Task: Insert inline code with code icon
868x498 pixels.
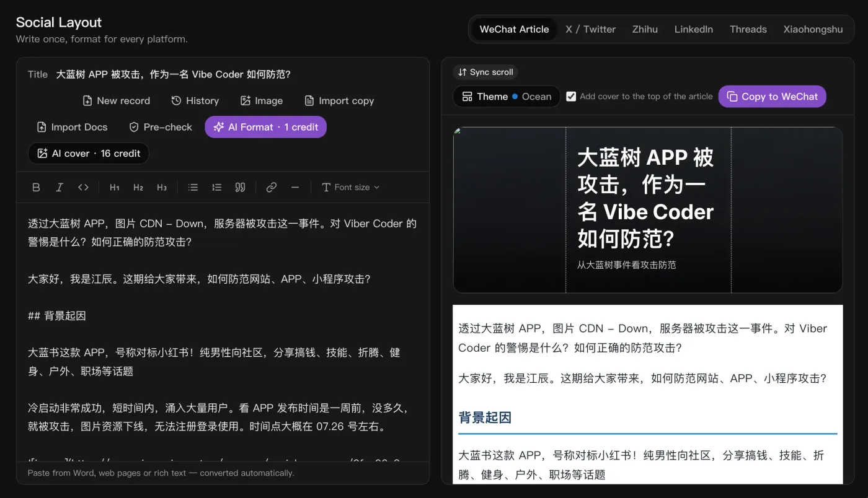Action: [83, 187]
